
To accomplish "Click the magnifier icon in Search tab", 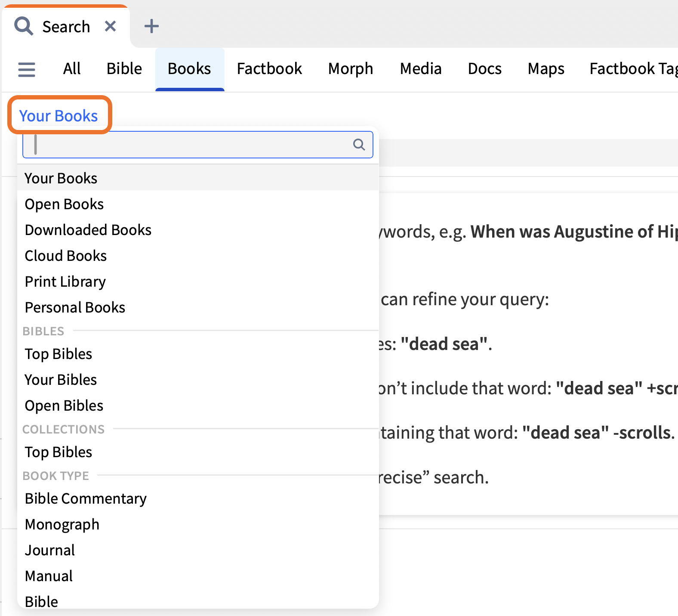I will pos(24,26).
